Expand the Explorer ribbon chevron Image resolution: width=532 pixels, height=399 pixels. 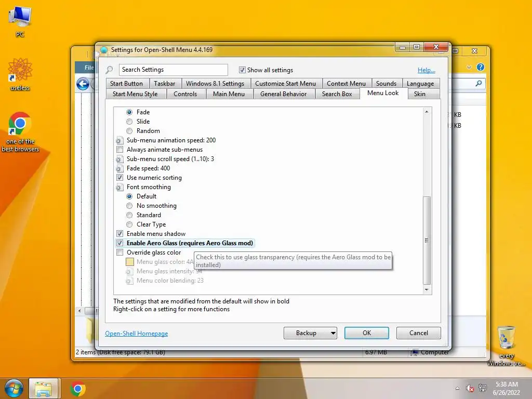click(469, 67)
